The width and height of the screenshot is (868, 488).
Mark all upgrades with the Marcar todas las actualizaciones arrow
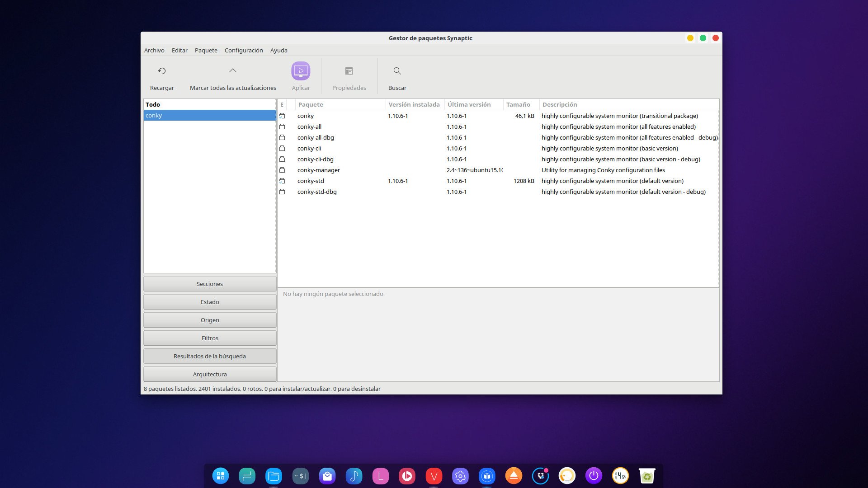[x=233, y=71]
